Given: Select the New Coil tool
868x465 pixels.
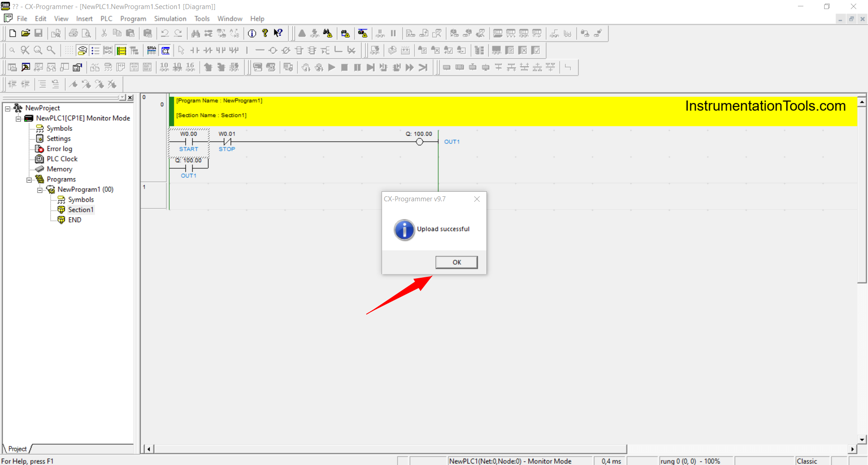Looking at the screenshot, I should click(x=273, y=50).
